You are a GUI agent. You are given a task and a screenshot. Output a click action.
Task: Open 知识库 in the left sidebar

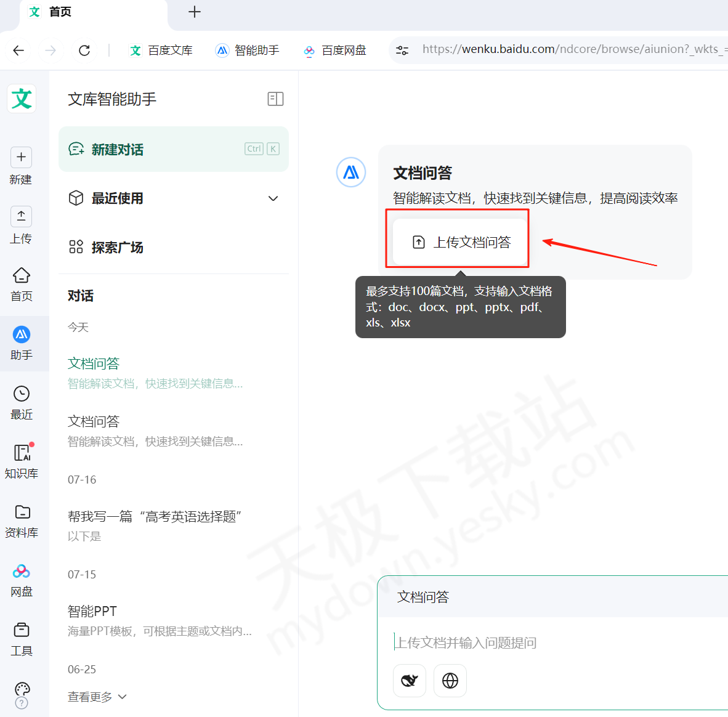click(x=22, y=461)
